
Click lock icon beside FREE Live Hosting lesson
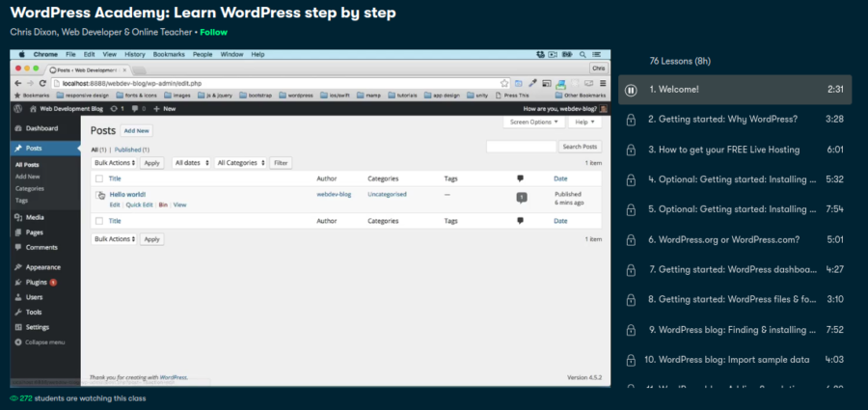(x=631, y=150)
